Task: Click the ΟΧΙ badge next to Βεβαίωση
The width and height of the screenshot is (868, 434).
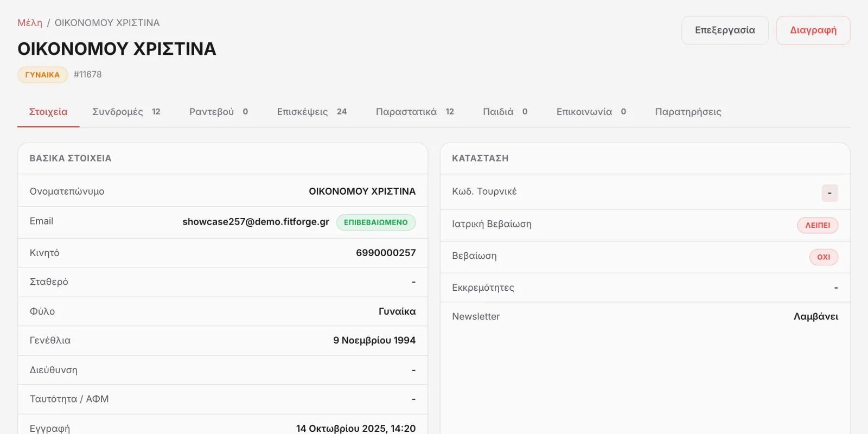Action: coord(824,257)
